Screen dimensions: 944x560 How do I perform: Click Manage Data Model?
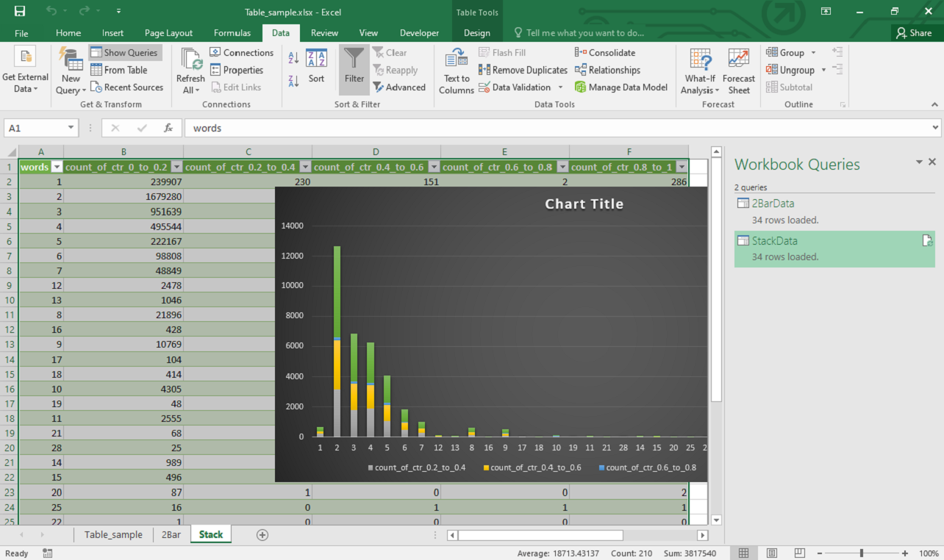click(x=621, y=87)
